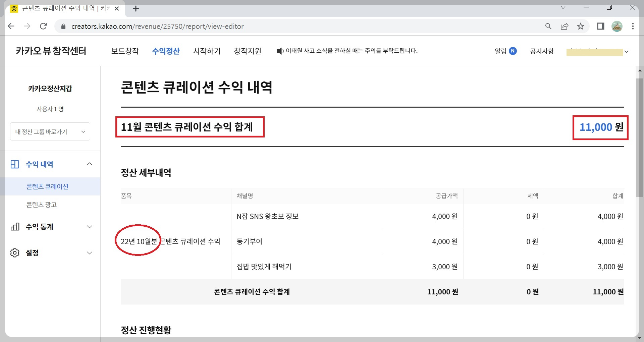Select the 수익정산 menu
644x342 pixels.
pyautogui.click(x=166, y=51)
